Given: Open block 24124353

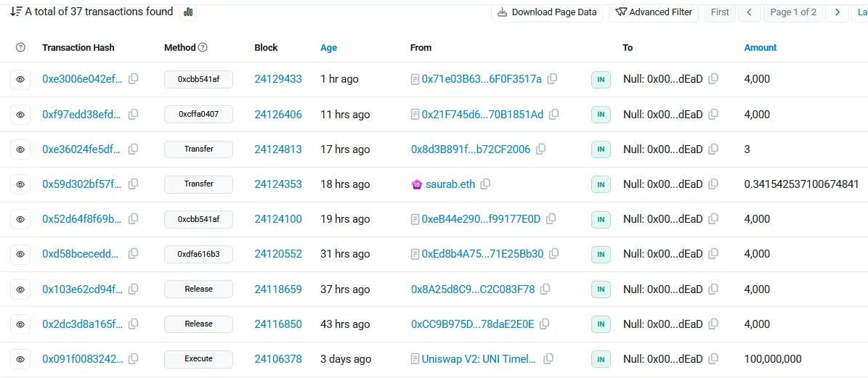Looking at the screenshot, I should tap(278, 184).
